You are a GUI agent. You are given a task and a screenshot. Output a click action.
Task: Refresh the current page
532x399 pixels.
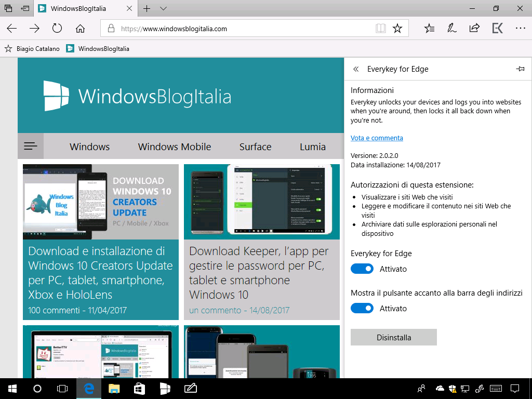(57, 28)
